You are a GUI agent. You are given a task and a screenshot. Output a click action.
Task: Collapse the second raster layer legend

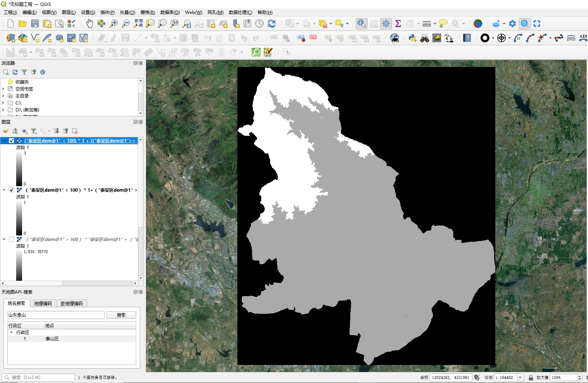coord(4,190)
